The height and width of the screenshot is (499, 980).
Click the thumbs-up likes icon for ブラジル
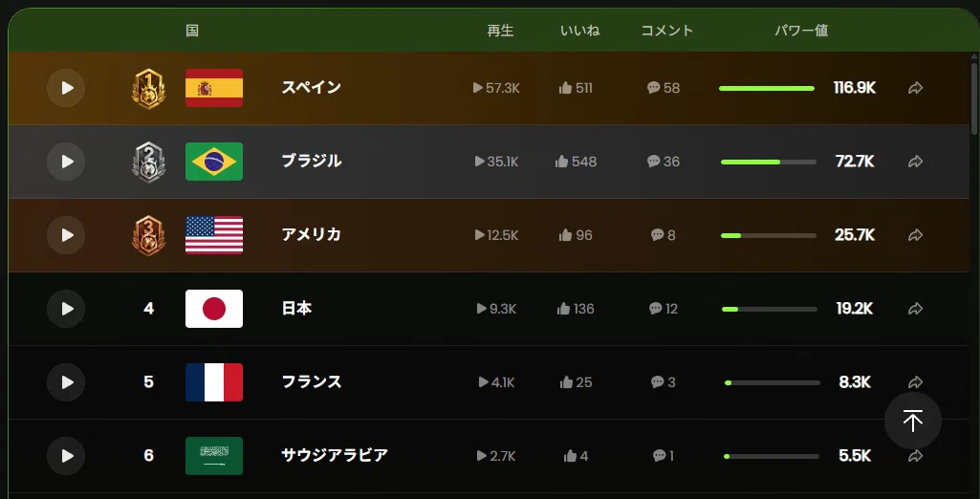pyautogui.click(x=562, y=162)
